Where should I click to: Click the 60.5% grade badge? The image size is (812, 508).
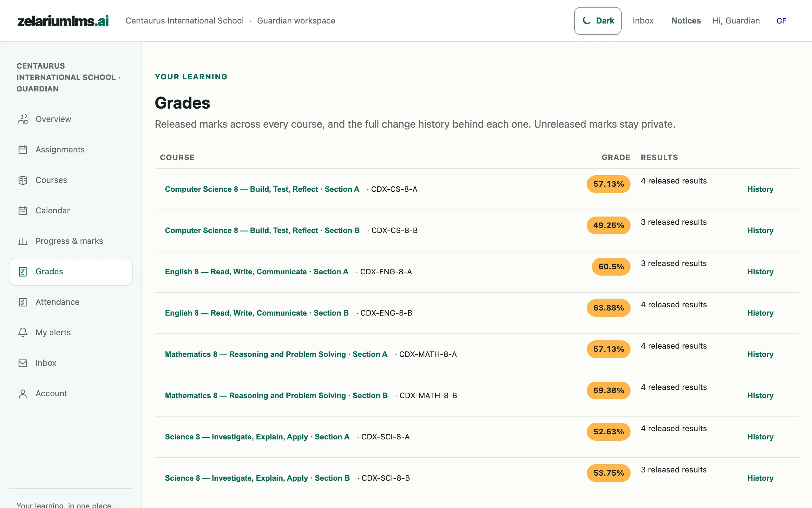click(611, 267)
